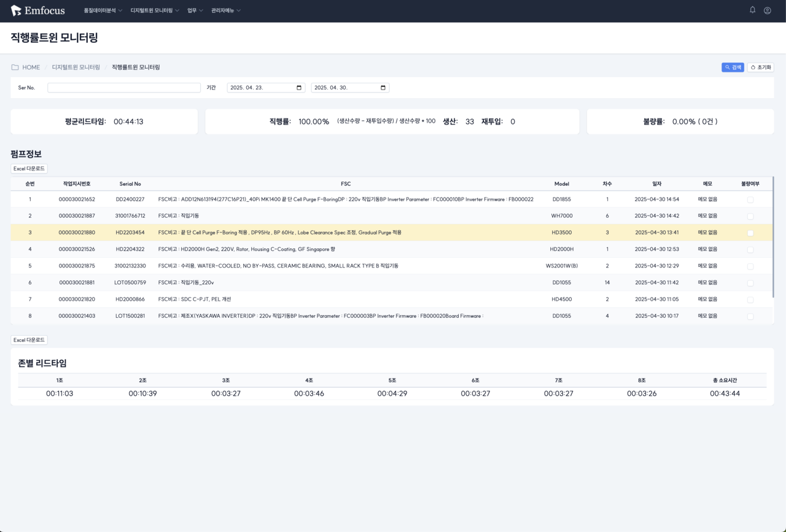This screenshot has height=532, width=786.
Task: Open calendar picker for start date 2025. 04. 23.
Action: pos(299,88)
